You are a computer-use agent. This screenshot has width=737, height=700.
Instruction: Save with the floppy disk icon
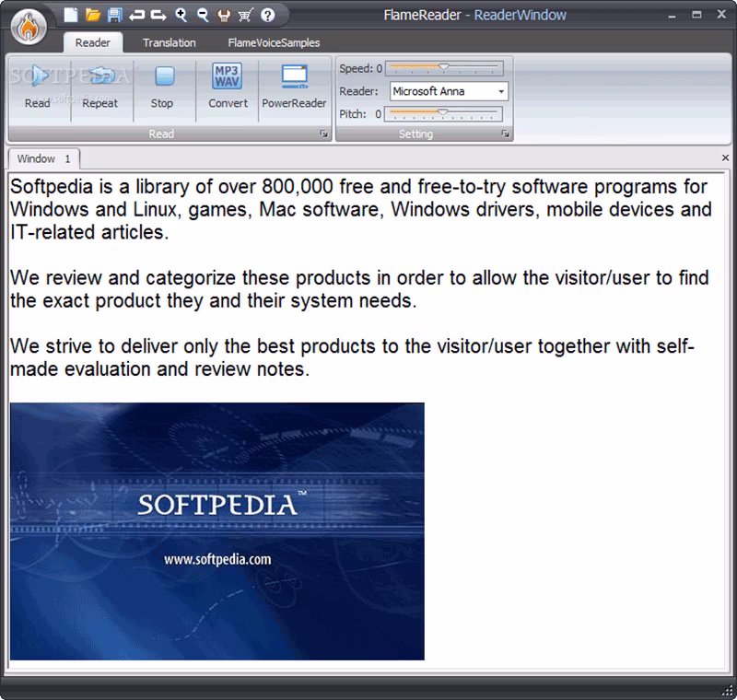coord(114,15)
